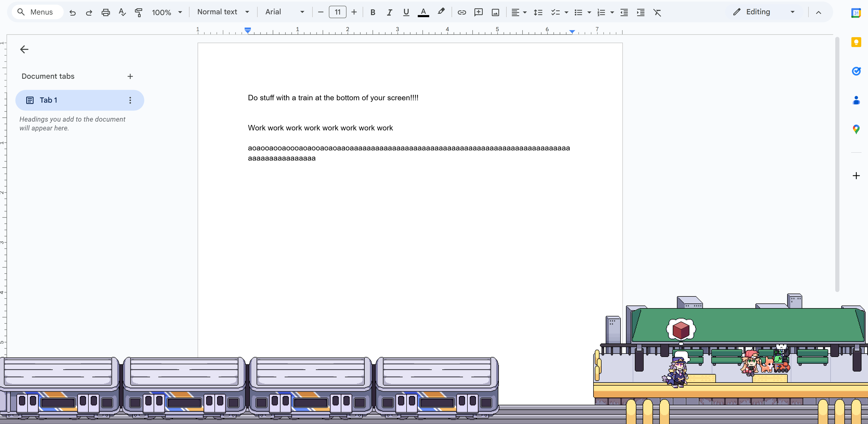Click the "aaaaaaaaaaaaaaaa" second wrapped line
The height and width of the screenshot is (424, 868).
point(282,158)
